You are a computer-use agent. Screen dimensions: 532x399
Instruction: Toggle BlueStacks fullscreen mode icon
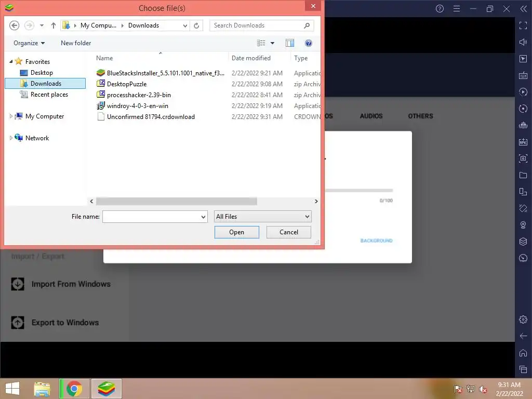(523, 25)
